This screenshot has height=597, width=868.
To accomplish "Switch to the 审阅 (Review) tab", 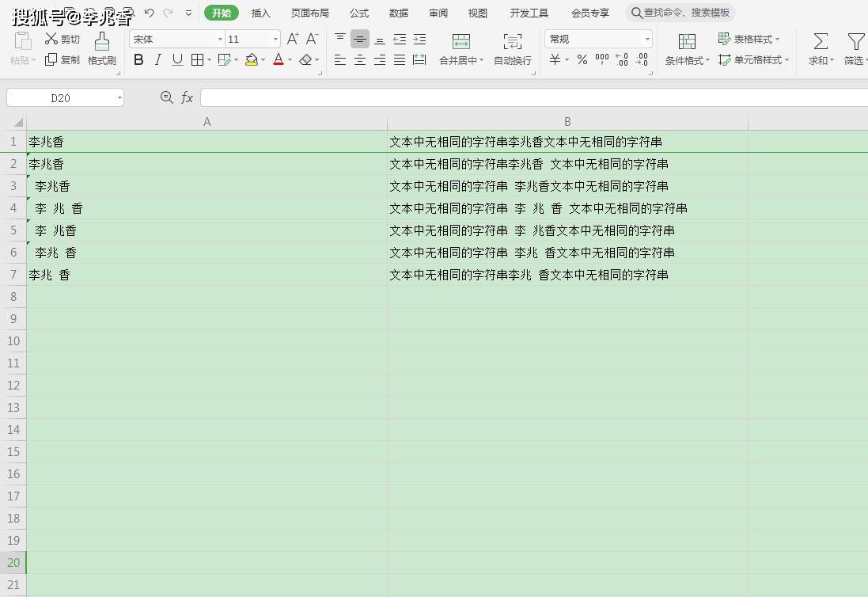I will (x=438, y=13).
